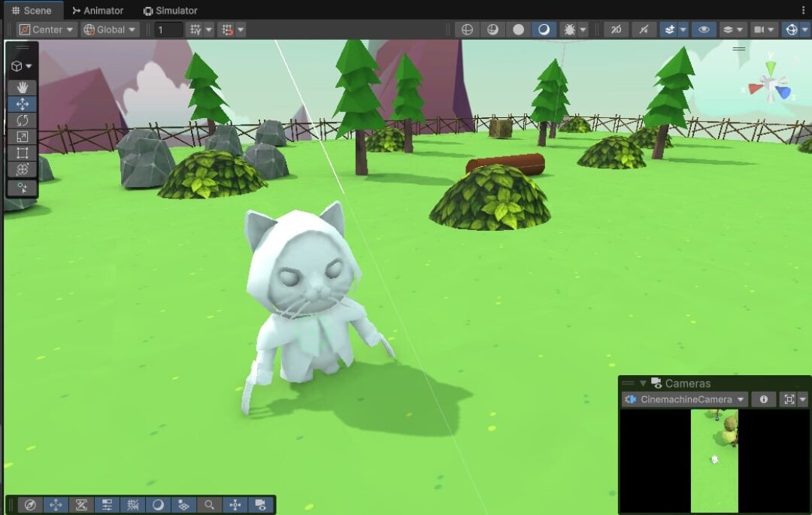Select the Rect transform tool

pyautogui.click(x=22, y=153)
